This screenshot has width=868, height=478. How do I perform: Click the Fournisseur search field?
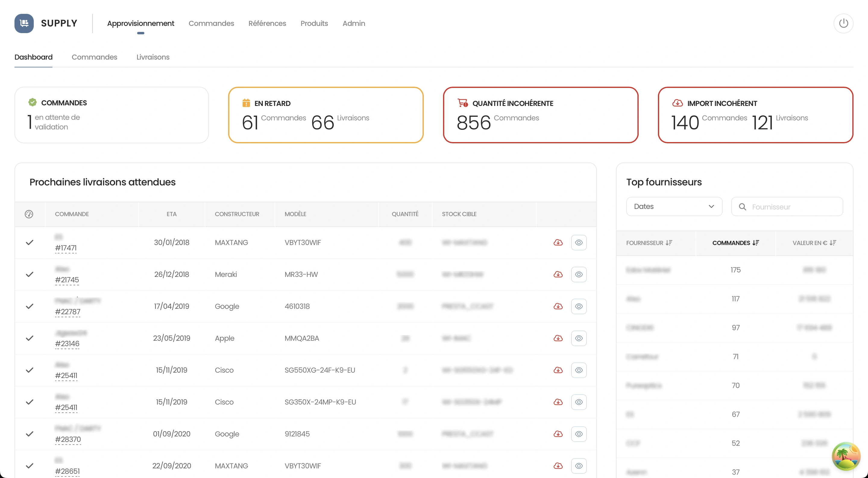coord(792,207)
